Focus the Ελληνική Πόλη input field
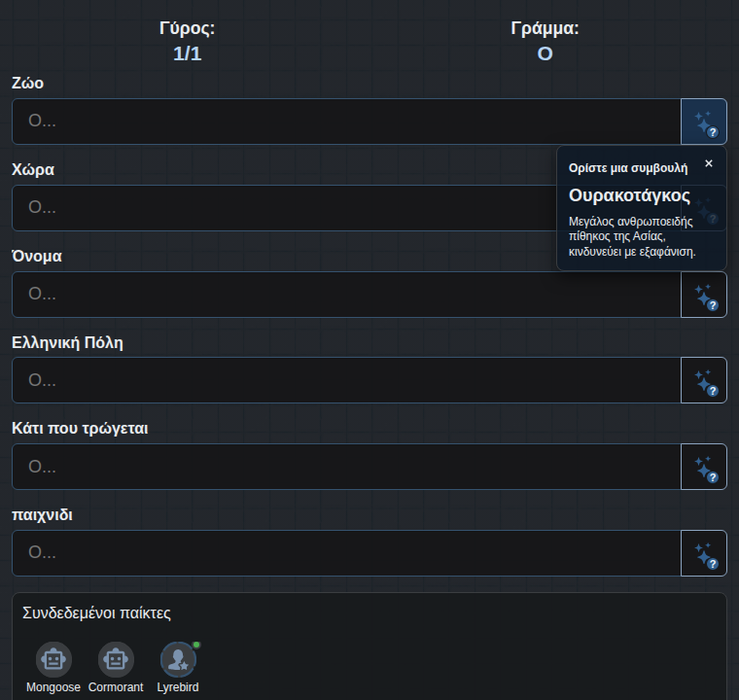The width and height of the screenshot is (739, 700). [x=346, y=380]
